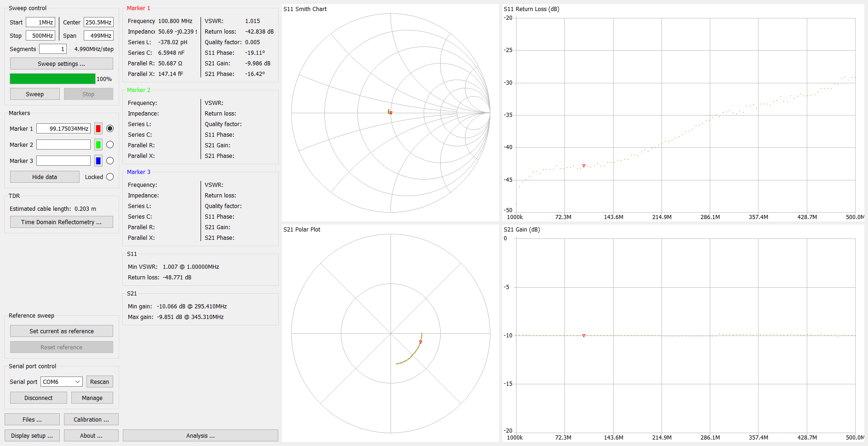Click the red marker on S11 Smith Chart

point(391,112)
